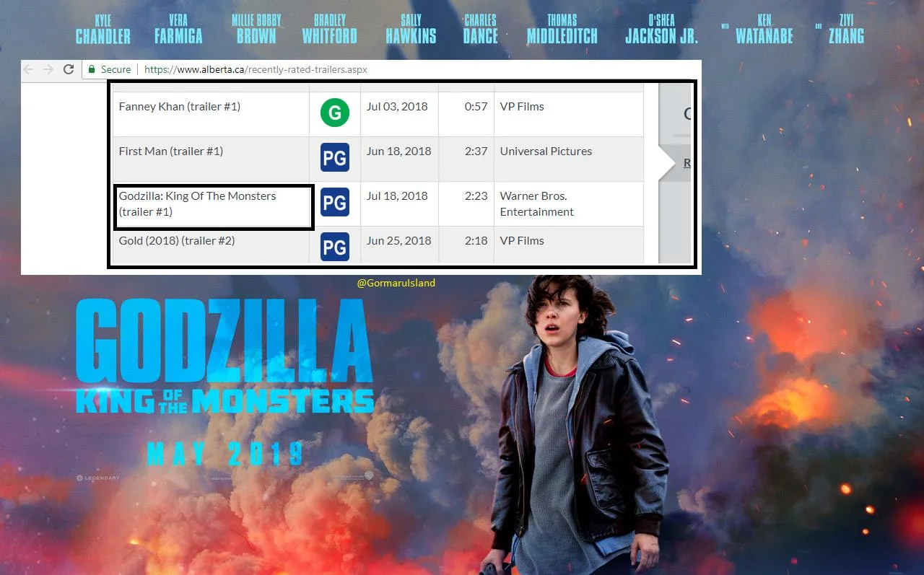Click the PG icon in Godzilla trailer row
This screenshot has height=575, width=924.
tap(335, 202)
